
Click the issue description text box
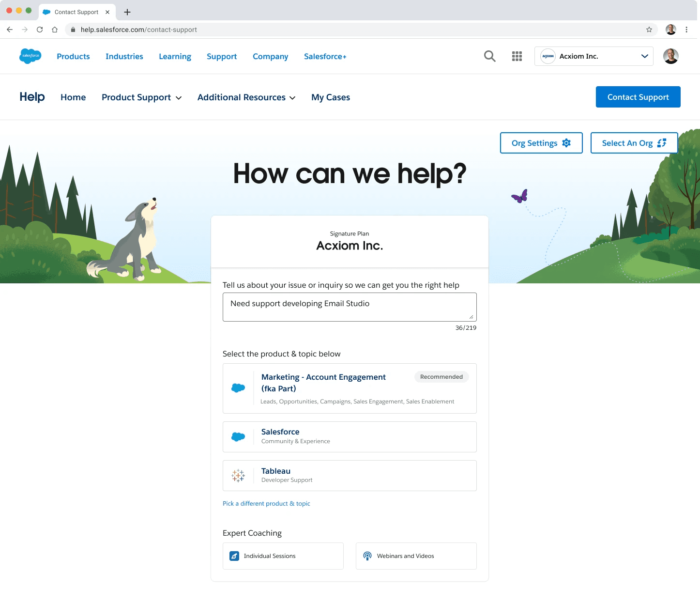click(350, 307)
